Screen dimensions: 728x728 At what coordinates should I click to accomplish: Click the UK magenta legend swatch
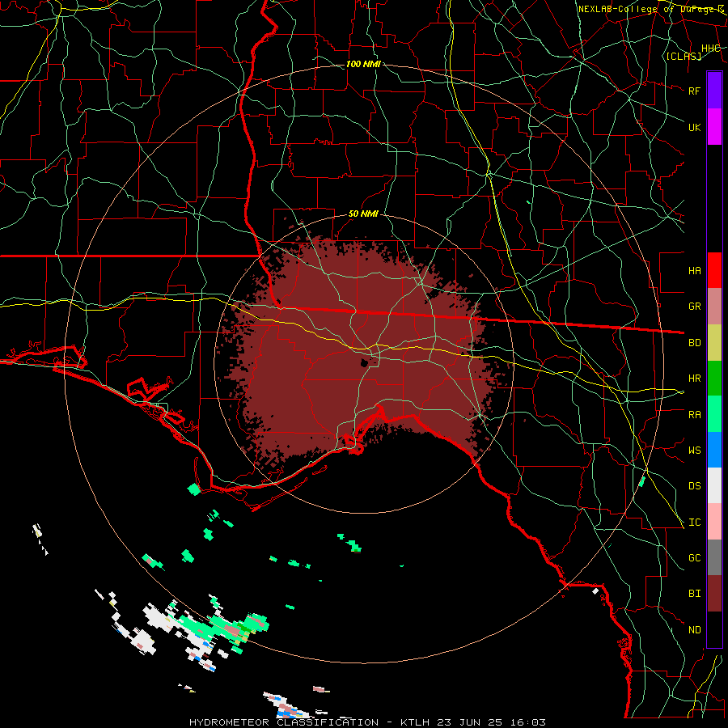714,127
